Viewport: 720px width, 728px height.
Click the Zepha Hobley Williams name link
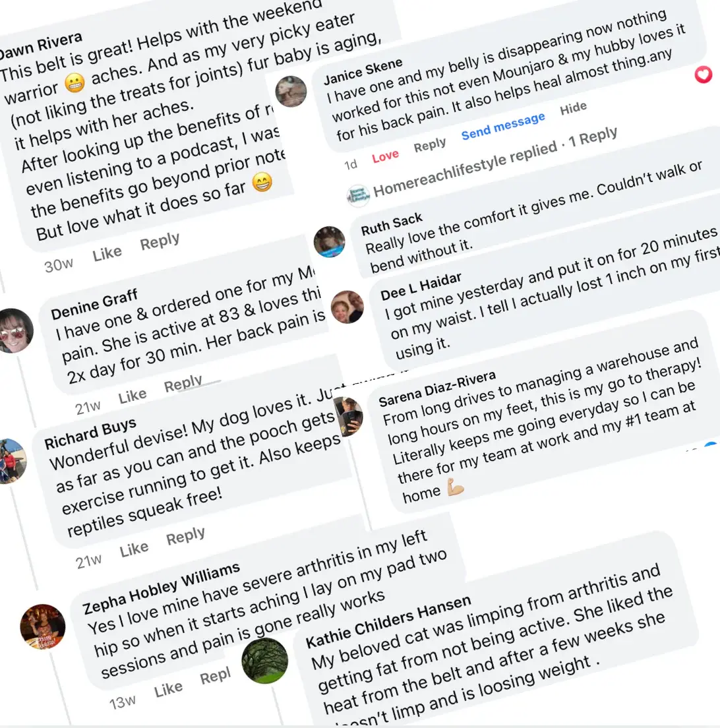[x=162, y=579]
